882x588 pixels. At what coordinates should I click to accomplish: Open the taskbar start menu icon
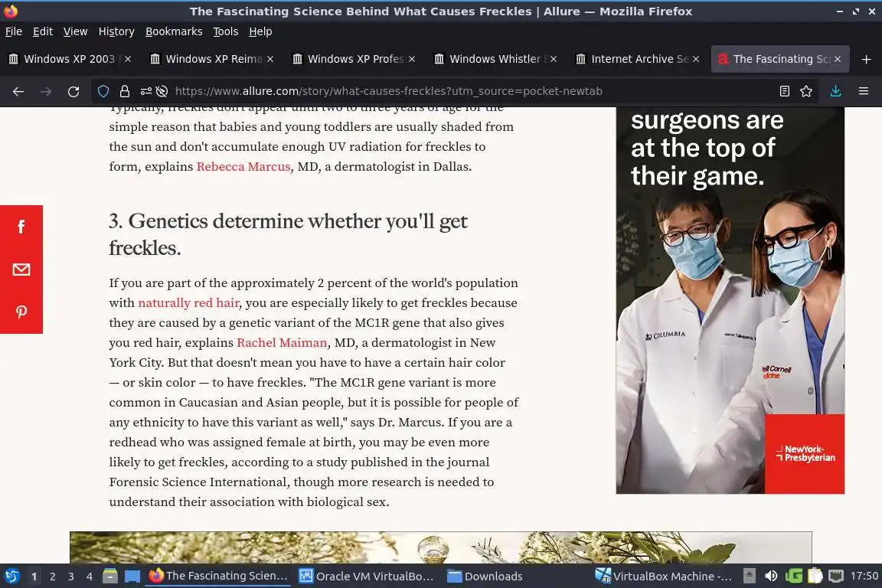tap(11, 577)
